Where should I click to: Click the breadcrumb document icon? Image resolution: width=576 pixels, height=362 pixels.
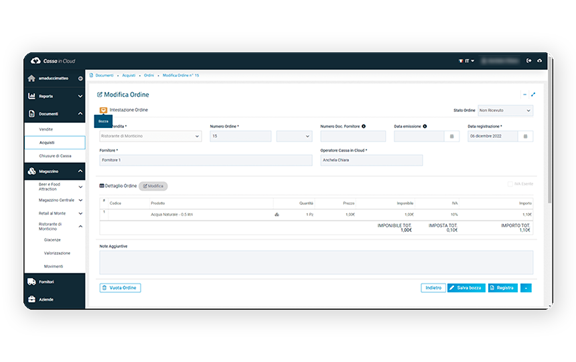click(91, 75)
